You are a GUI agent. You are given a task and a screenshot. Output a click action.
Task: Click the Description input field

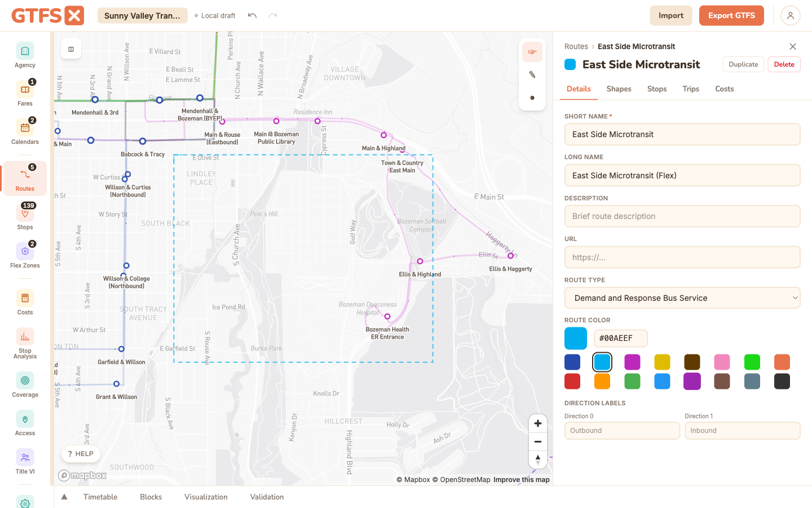[682, 216]
